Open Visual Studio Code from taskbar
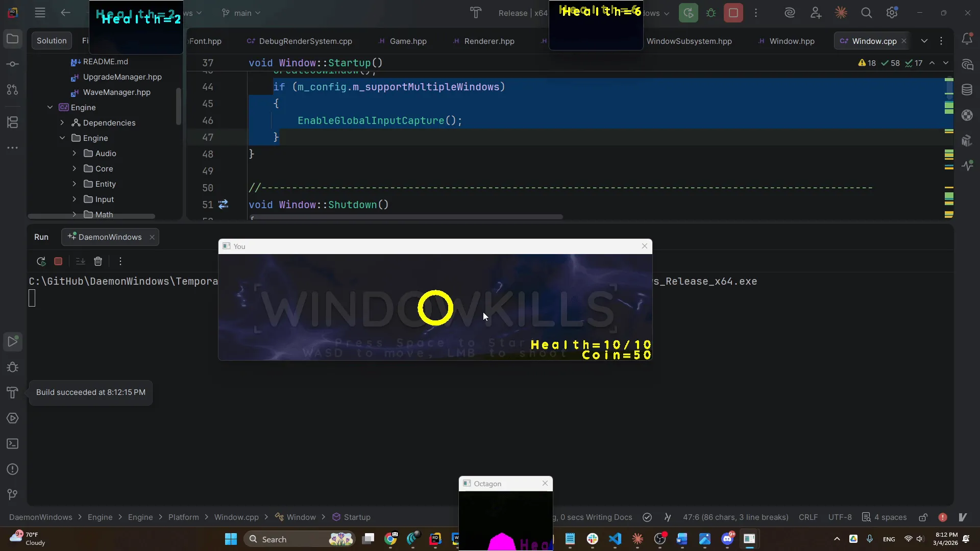 [x=615, y=539]
